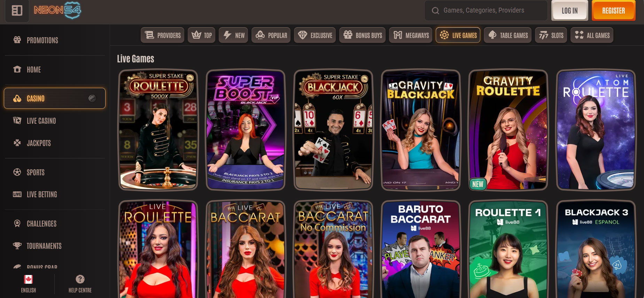Collapse the sidebar using the panel icon
Screen dimensions: 644x298
coord(17,10)
